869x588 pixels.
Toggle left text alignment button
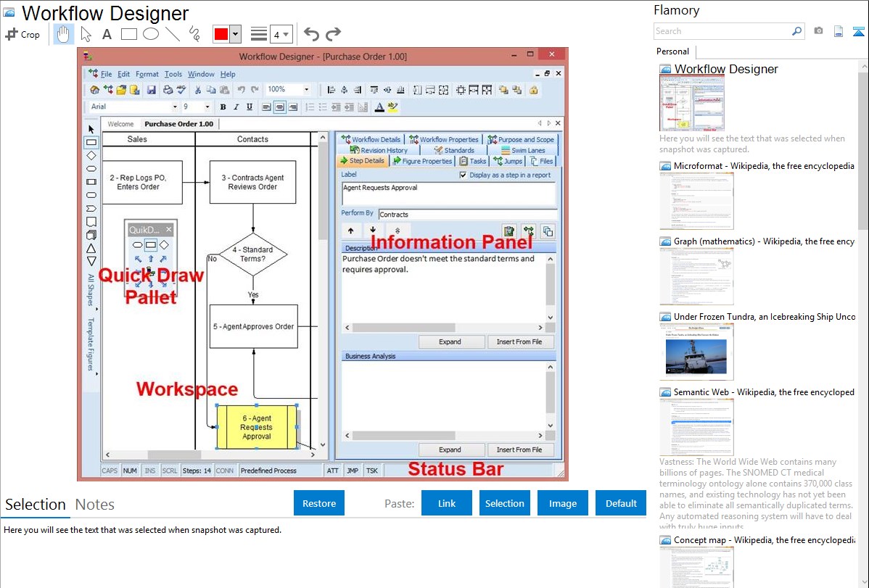click(266, 107)
